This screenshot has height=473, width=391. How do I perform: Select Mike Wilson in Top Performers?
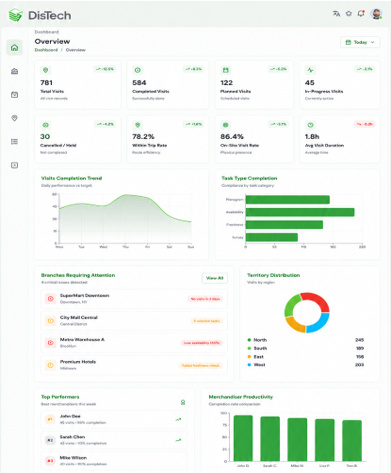(x=114, y=461)
